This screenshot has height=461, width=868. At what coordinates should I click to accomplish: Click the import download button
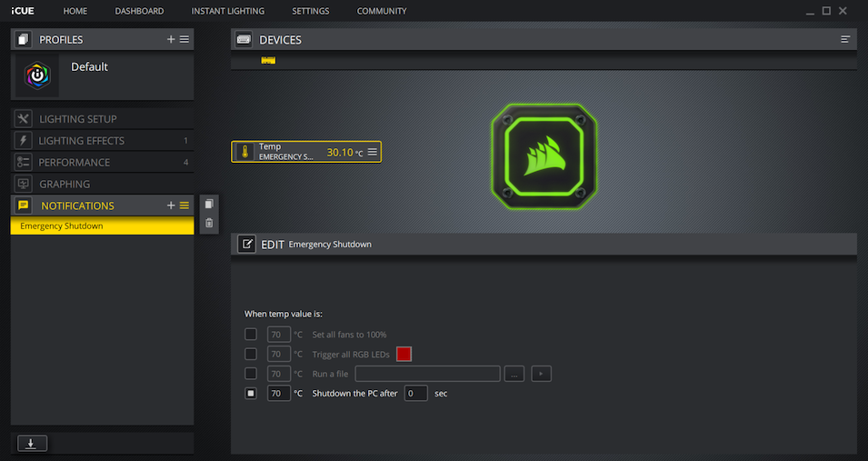(x=32, y=444)
